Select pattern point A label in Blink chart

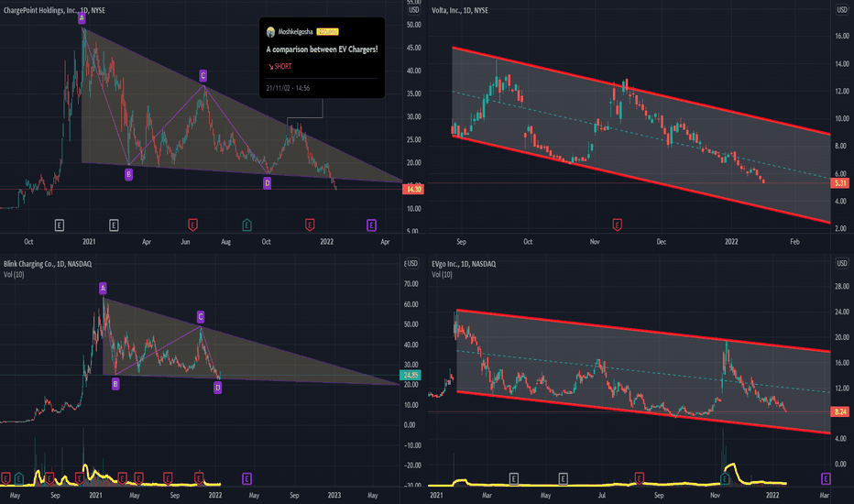(103, 288)
